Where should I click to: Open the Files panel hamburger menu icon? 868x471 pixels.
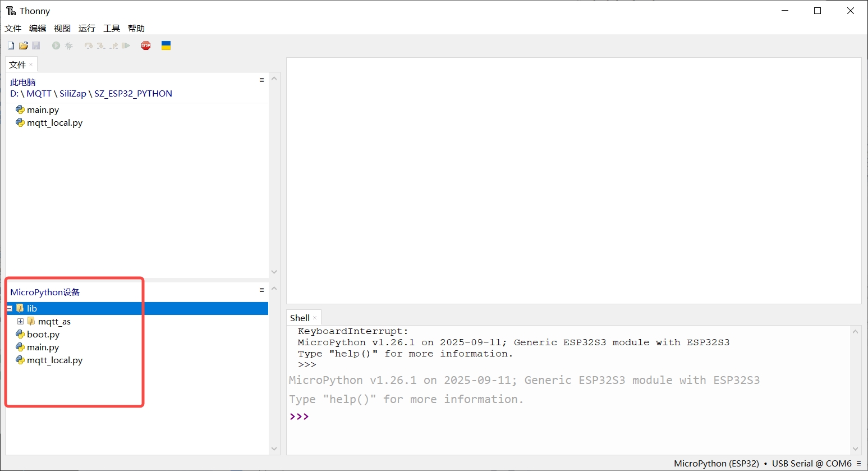click(261, 80)
